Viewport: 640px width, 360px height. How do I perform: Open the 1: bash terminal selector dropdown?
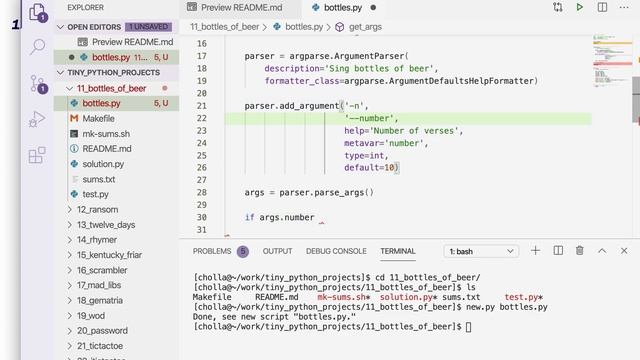(x=481, y=251)
